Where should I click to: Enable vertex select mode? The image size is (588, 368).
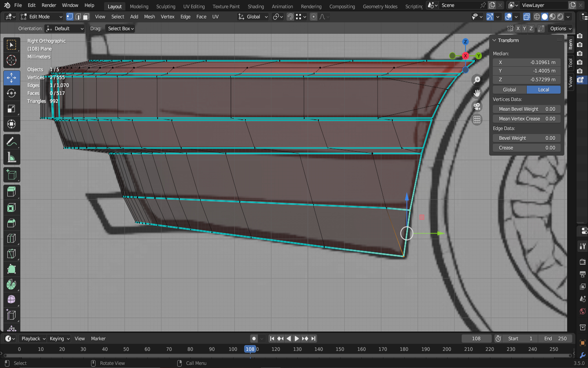[x=70, y=17]
